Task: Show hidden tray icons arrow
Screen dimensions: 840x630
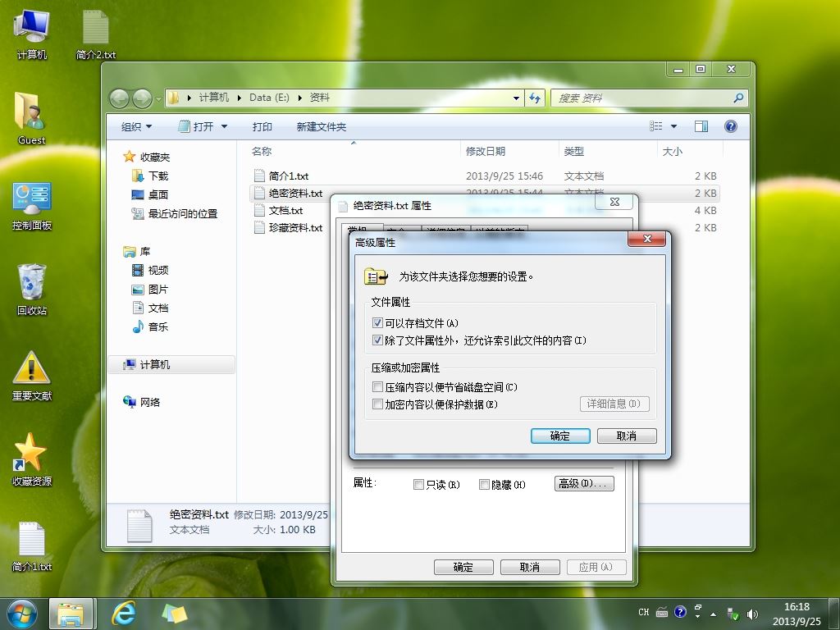Action: 714,614
